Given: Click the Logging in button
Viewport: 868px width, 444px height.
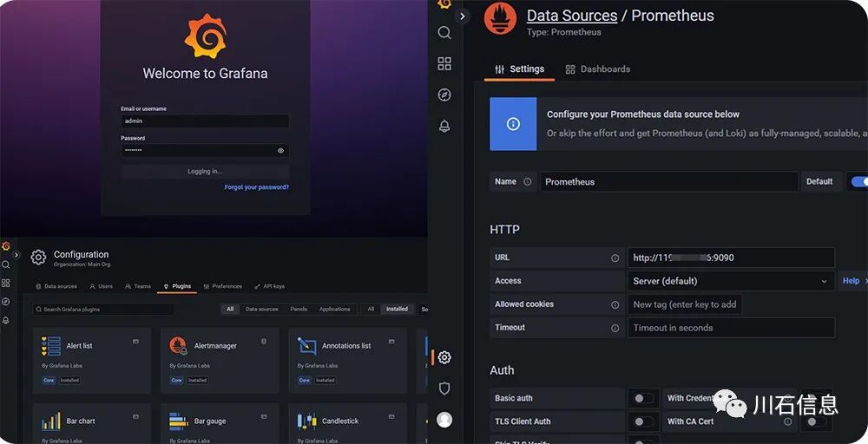Looking at the screenshot, I should (205, 172).
